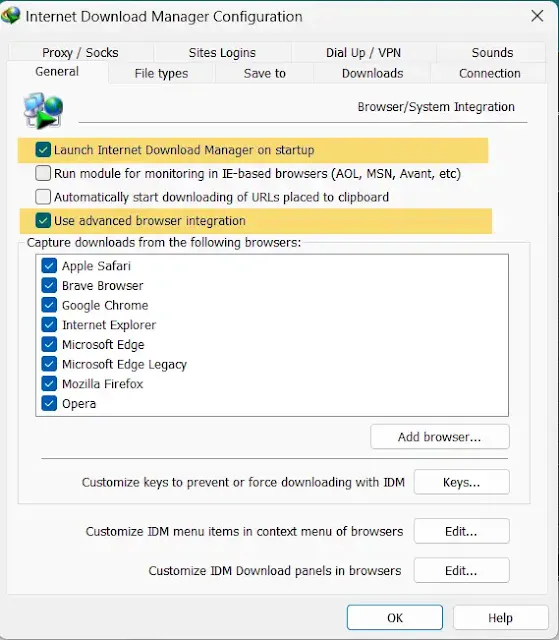This screenshot has width=559, height=640.
Task: Open the Save to tab
Action: [264, 73]
